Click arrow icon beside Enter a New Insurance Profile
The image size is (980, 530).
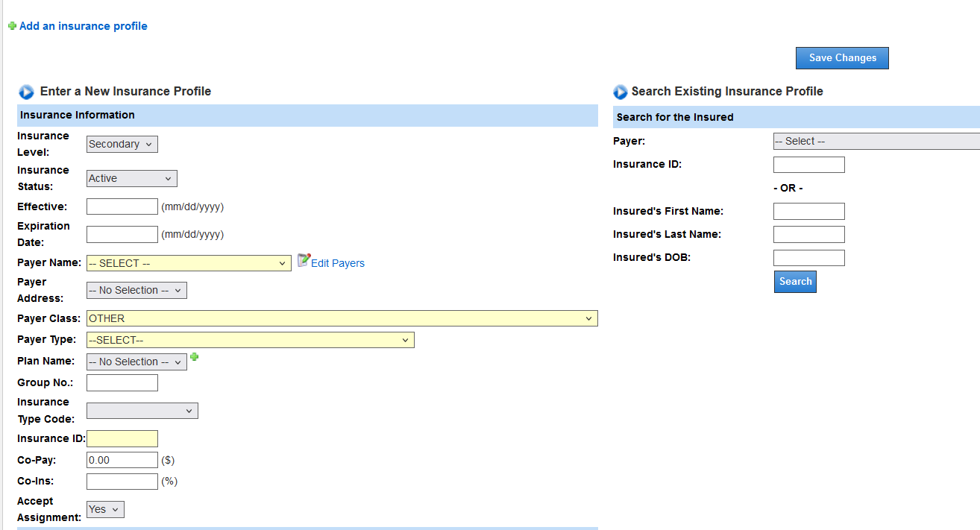click(27, 92)
